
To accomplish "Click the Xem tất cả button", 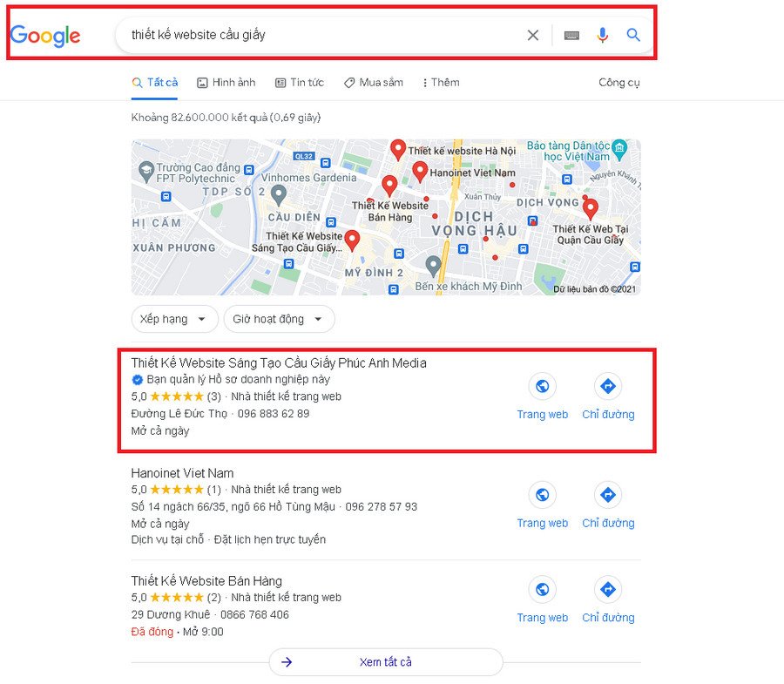I will 386,662.
